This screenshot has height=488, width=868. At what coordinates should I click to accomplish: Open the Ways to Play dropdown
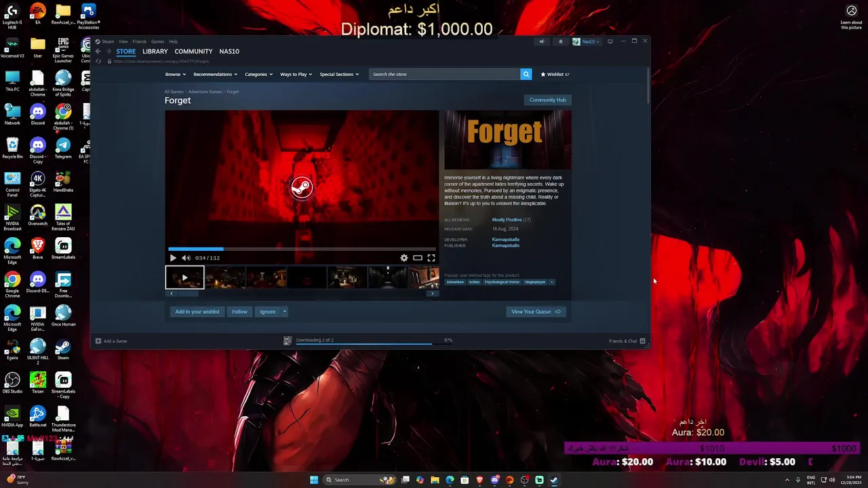(296, 74)
